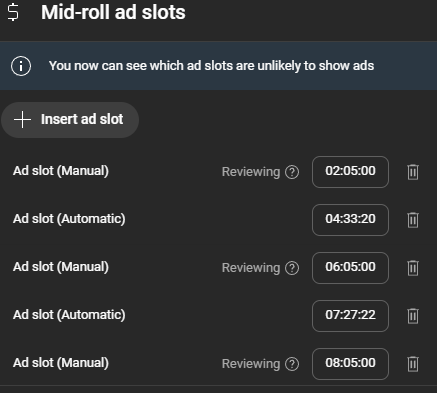Image resolution: width=437 pixels, height=393 pixels.
Task: Click the dollar sign icon beside Mid-roll title
Action: [x=13, y=12]
